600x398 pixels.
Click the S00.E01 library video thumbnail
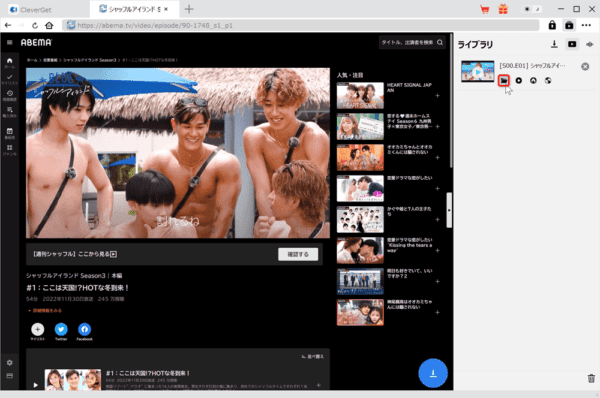tap(478, 71)
